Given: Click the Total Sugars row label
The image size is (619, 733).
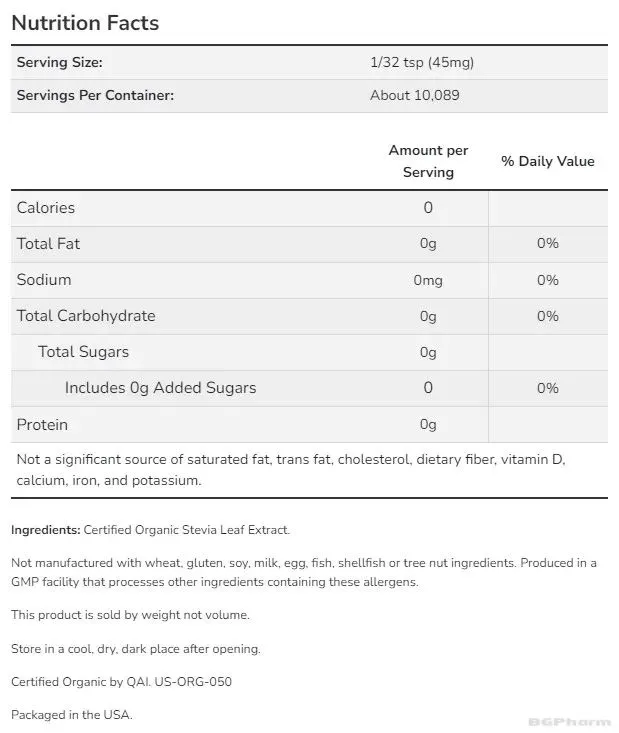Looking at the screenshot, I should click(83, 352).
